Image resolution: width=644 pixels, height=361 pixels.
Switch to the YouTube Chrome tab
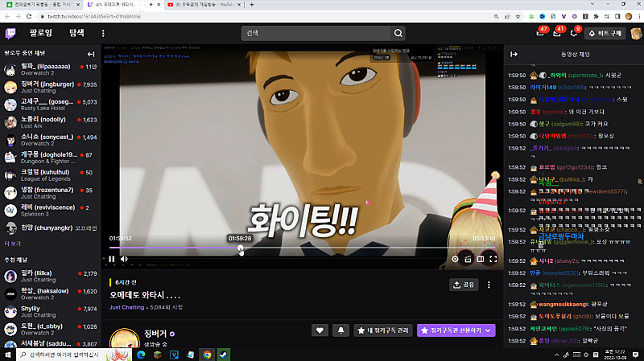[x=204, y=5]
